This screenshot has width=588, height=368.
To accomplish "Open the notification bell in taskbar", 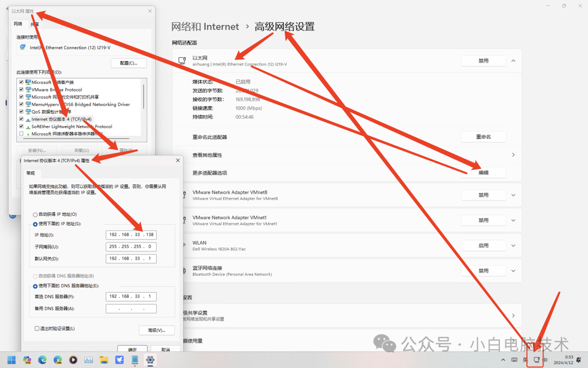I will click(x=579, y=360).
